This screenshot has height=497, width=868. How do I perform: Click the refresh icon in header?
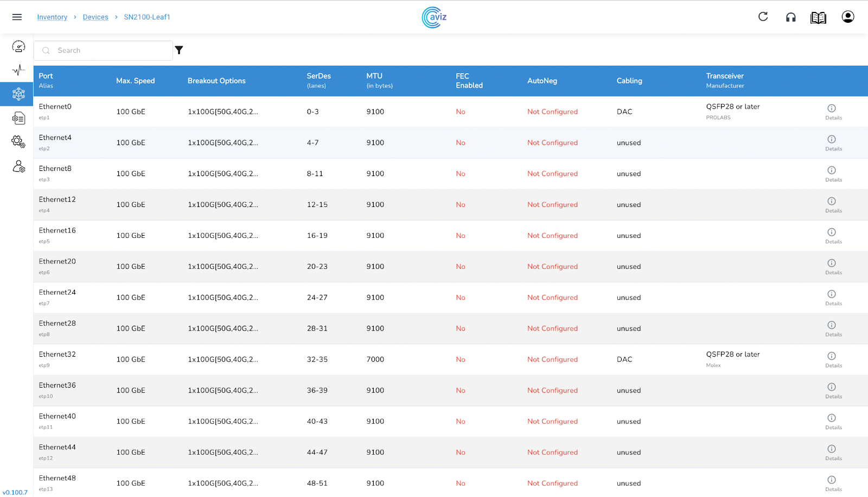click(x=763, y=17)
